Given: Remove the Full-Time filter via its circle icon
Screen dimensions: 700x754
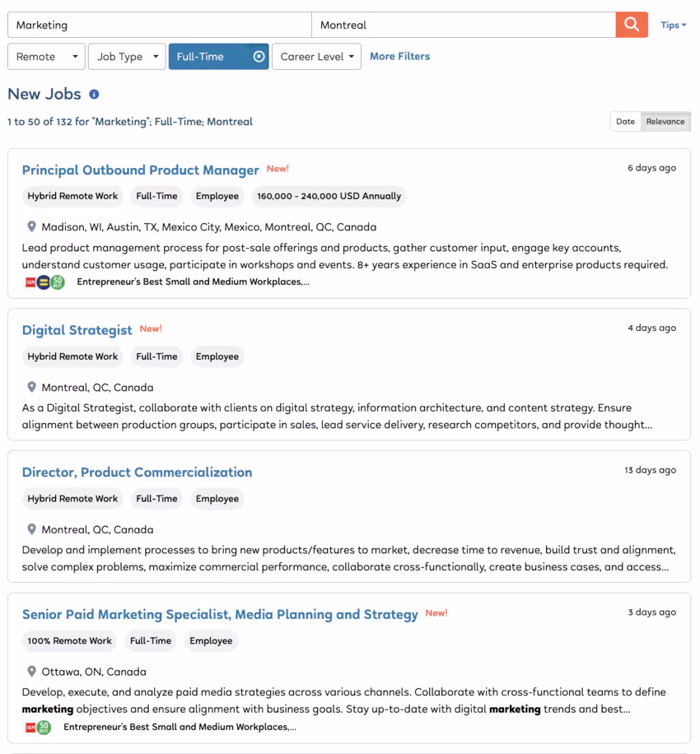Looking at the screenshot, I should tap(259, 56).
